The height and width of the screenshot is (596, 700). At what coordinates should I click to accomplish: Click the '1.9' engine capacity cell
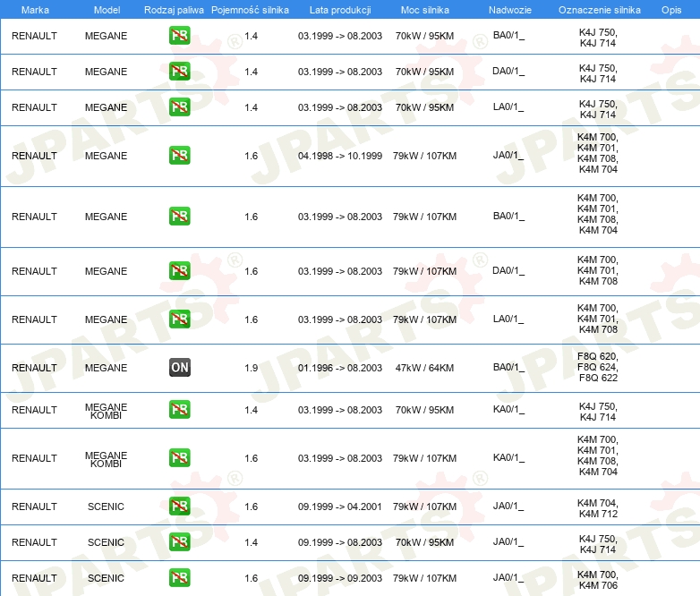tap(251, 368)
